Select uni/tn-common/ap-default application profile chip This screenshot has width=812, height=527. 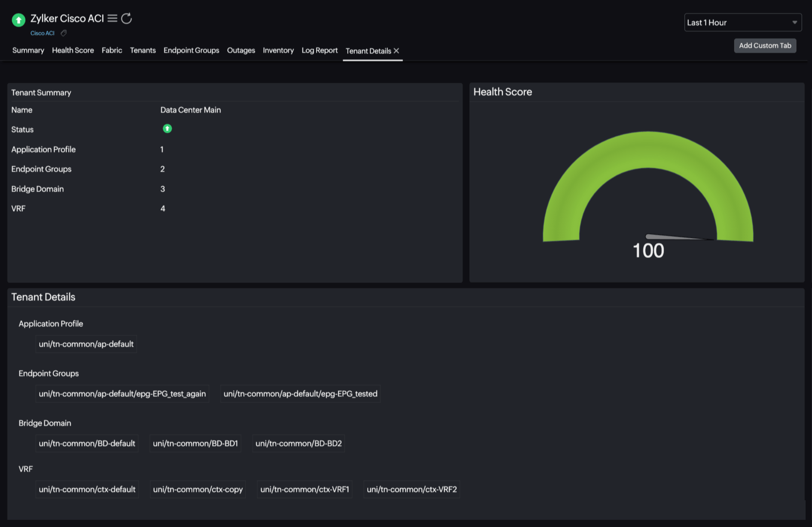(x=86, y=344)
